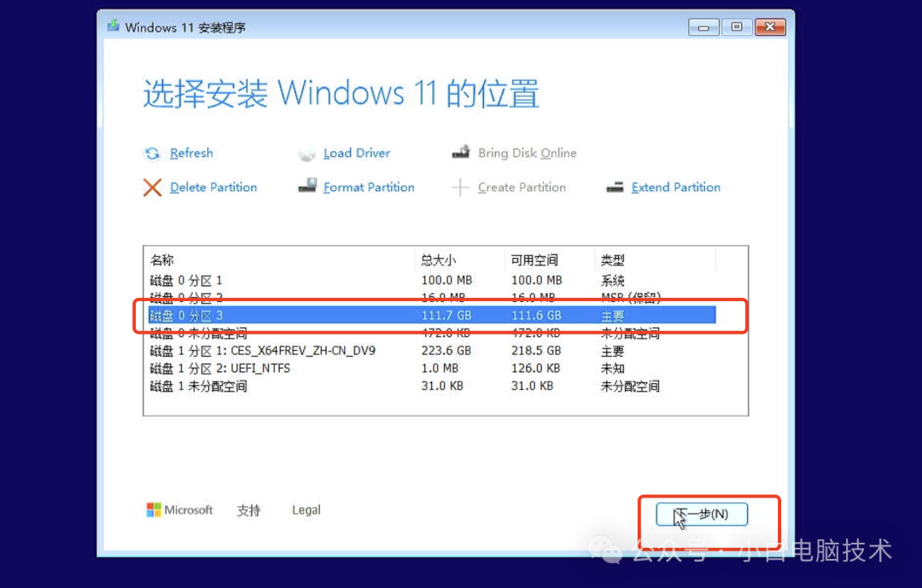This screenshot has height=588, width=922.
Task: Select the 磁盘 1 未分配空间 row
Action: point(432,387)
